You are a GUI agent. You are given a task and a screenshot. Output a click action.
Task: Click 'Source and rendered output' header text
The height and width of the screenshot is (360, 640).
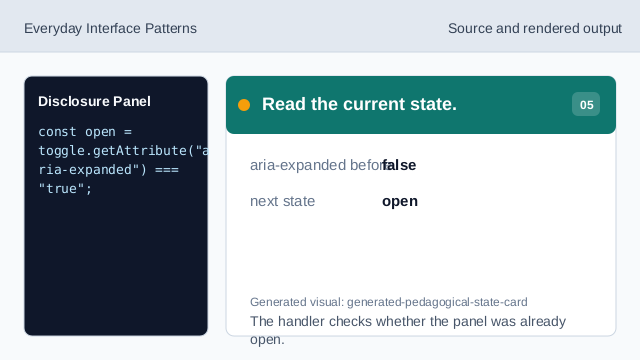tap(535, 29)
